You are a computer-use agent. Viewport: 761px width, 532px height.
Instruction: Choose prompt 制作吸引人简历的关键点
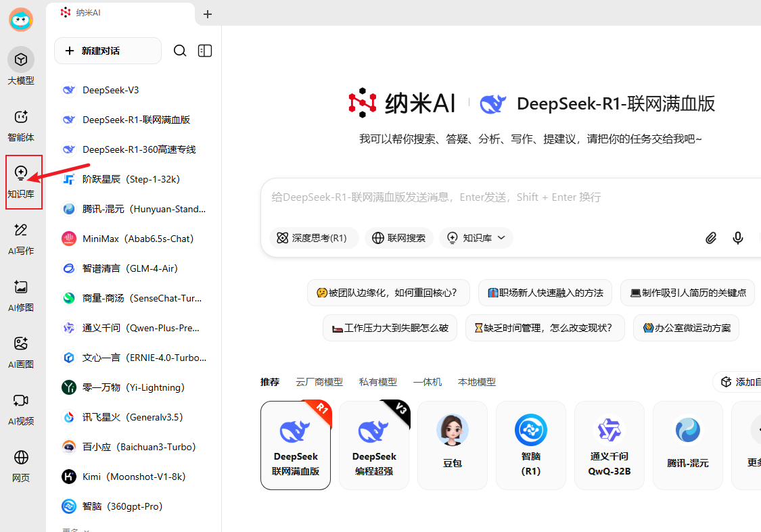point(688,293)
